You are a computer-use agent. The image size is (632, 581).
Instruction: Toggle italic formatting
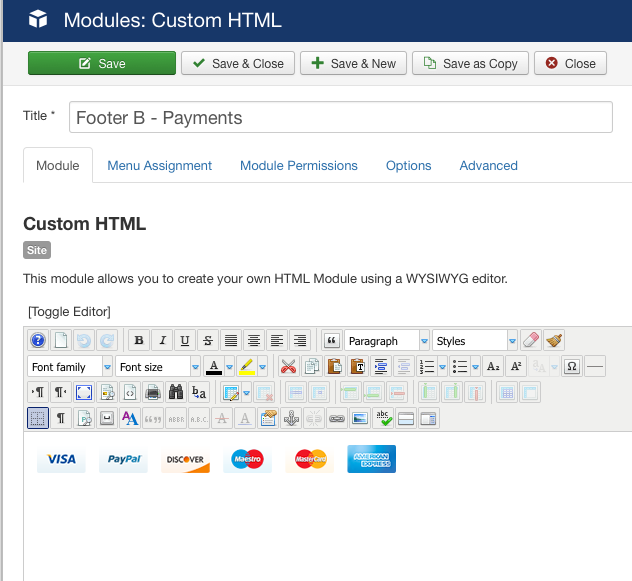pyautogui.click(x=162, y=341)
